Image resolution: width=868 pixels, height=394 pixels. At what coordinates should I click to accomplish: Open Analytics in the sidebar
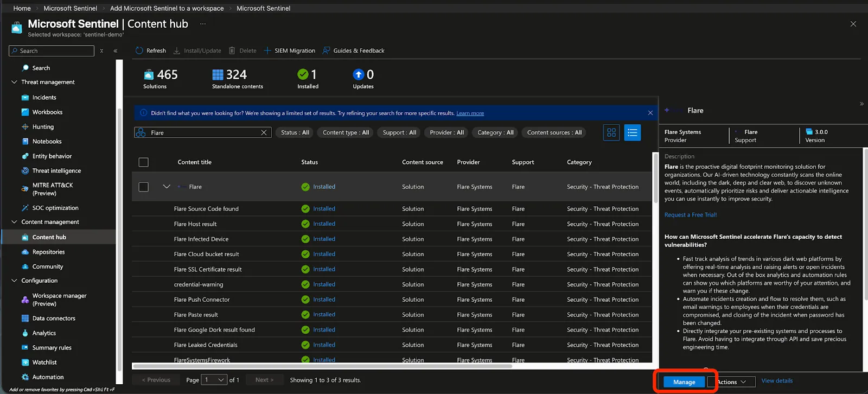(44, 333)
